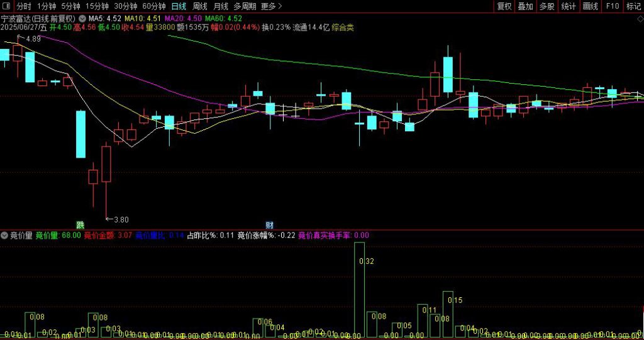Screen dimensions: 644x340
Task: Click the blue 财 marker below the chart
Action: pos(269,224)
